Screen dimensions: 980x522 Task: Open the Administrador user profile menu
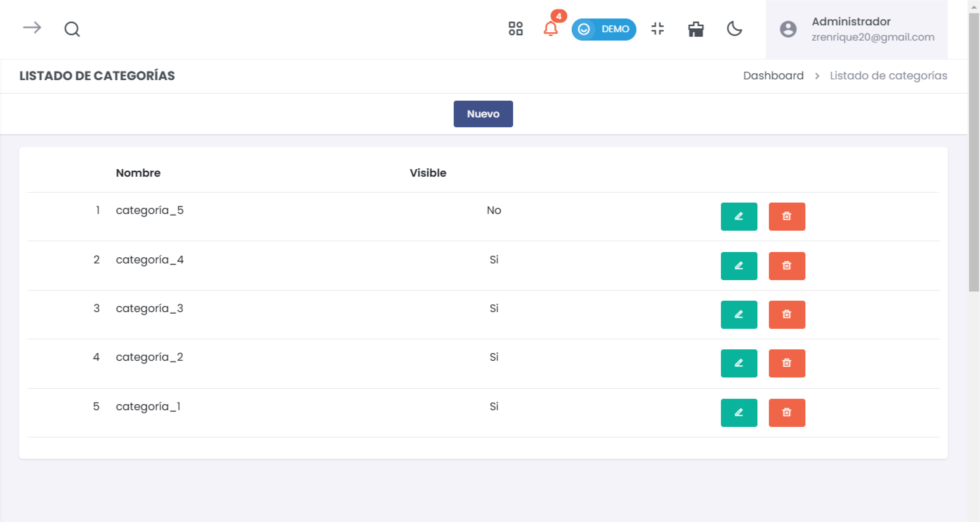click(856, 29)
